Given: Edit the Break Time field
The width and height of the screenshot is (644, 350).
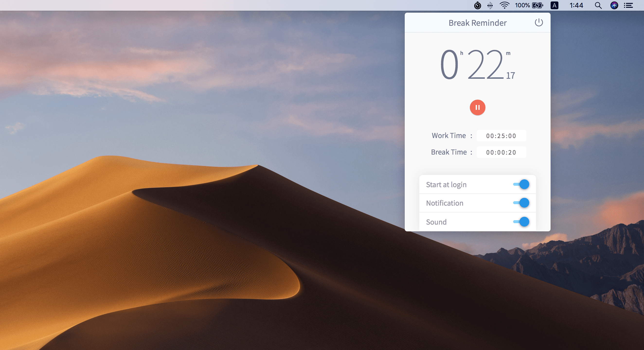Looking at the screenshot, I should point(501,152).
